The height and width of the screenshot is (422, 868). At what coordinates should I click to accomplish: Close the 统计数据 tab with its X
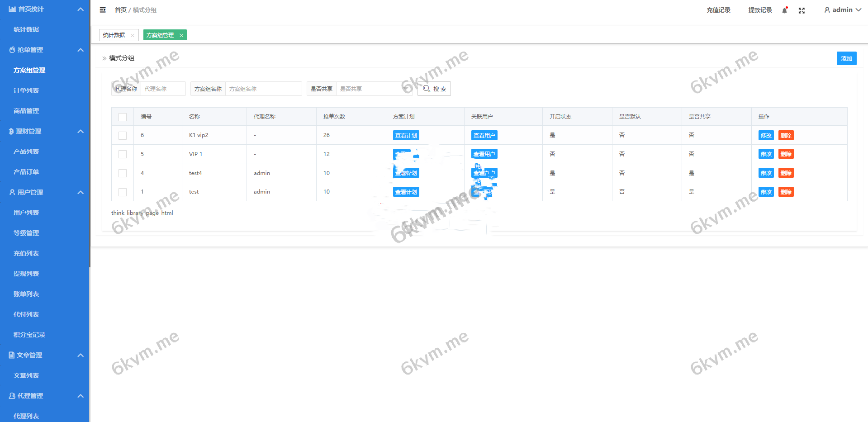point(133,35)
